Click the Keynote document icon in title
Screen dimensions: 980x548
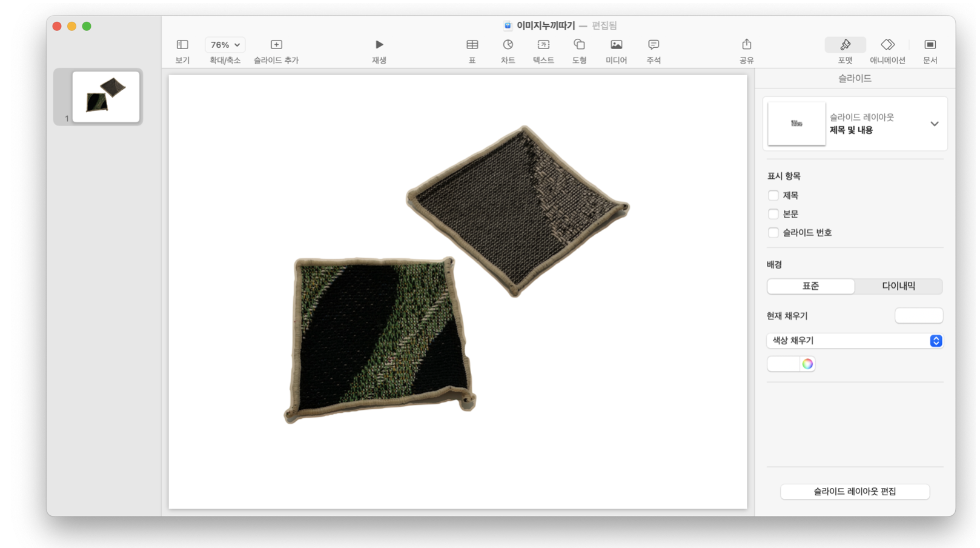click(508, 25)
